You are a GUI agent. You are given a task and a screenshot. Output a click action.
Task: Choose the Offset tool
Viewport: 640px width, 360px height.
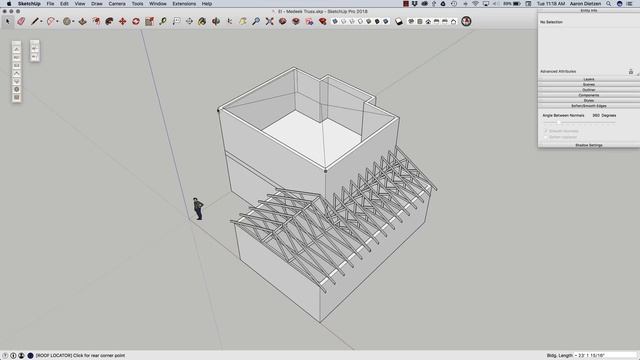(x=96, y=21)
